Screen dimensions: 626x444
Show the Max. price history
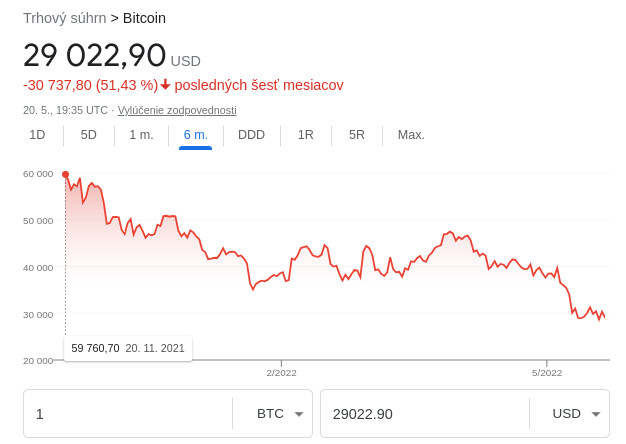pyautogui.click(x=411, y=135)
